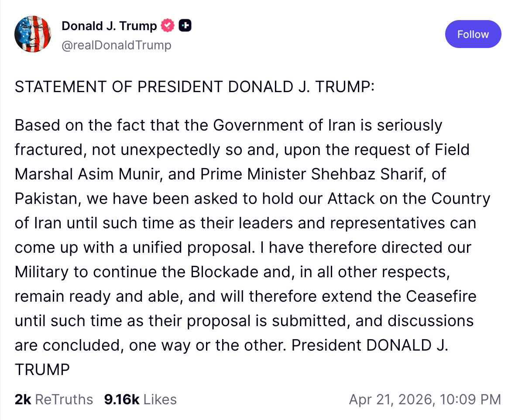Image resolution: width=515 pixels, height=420 pixels.
Task: Open the Apr 21, 2026 timestamp
Action: (x=425, y=399)
